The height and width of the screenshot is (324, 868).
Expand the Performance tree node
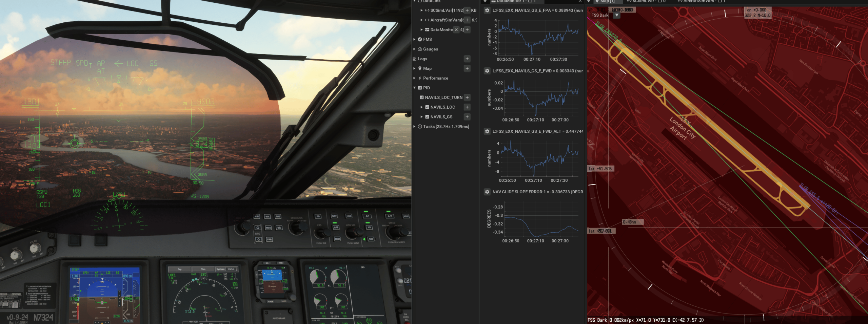click(414, 78)
